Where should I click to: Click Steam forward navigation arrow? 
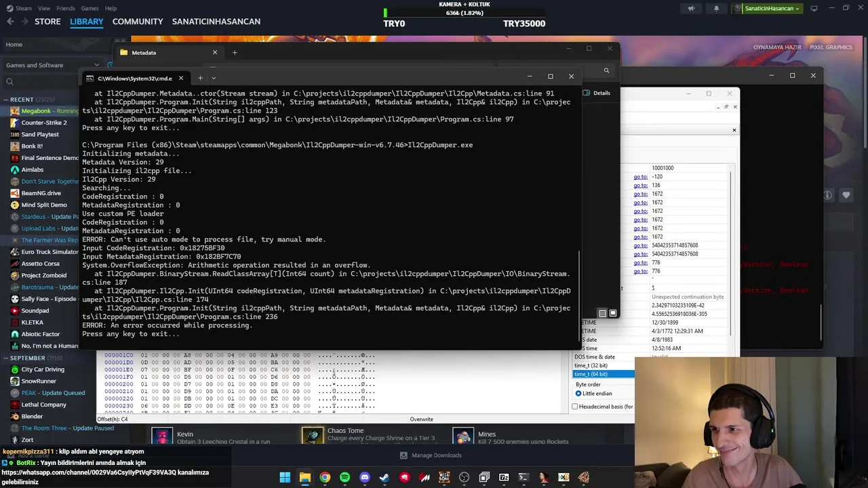pyautogui.click(x=25, y=22)
